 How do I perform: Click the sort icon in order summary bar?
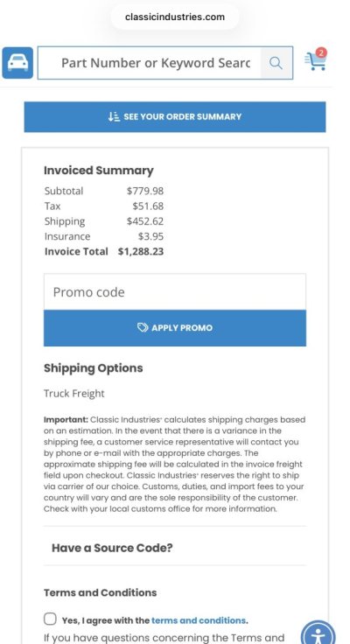[114, 116]
